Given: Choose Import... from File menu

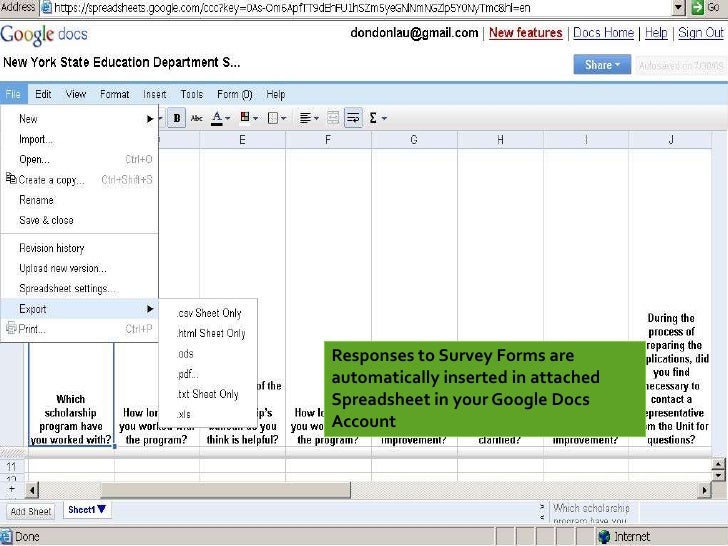Looking at the screenshot, I should pos(79,139).
